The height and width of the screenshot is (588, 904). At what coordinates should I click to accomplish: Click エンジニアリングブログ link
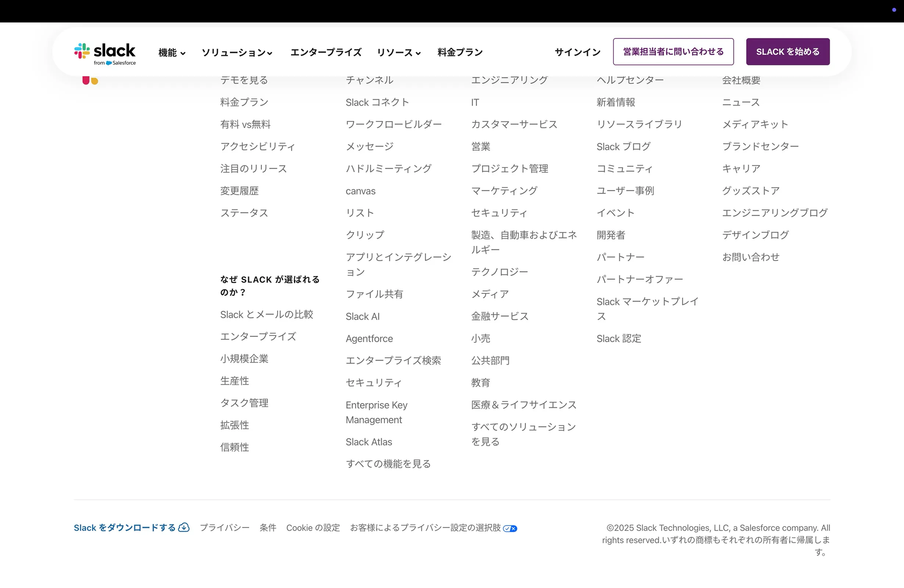(x=775, y=213)
